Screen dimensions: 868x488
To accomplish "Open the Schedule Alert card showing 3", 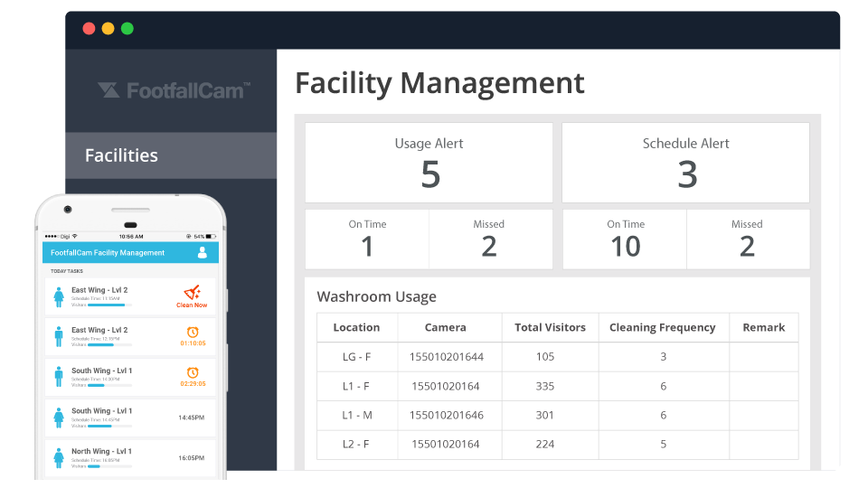I will point(685,163).
